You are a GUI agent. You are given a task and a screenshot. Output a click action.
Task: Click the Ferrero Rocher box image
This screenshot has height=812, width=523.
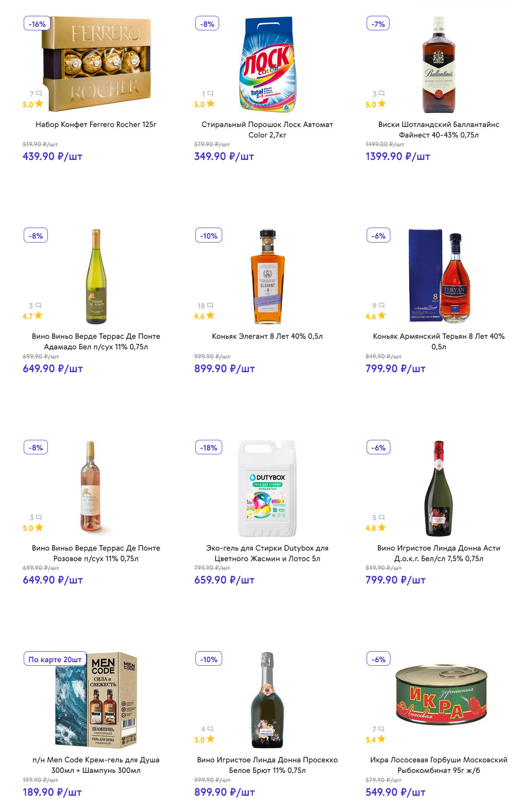click(97, 64)
